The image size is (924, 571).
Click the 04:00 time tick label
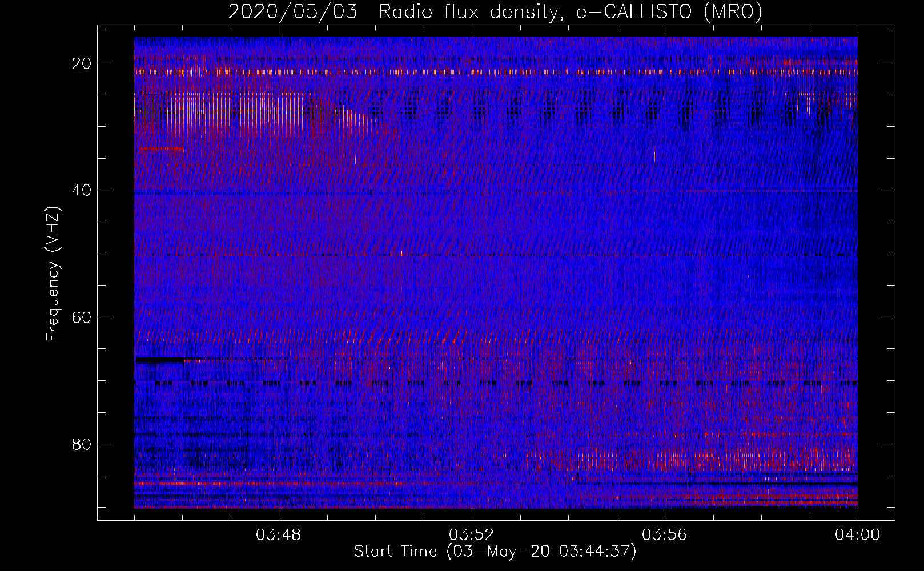coord(857,535)
